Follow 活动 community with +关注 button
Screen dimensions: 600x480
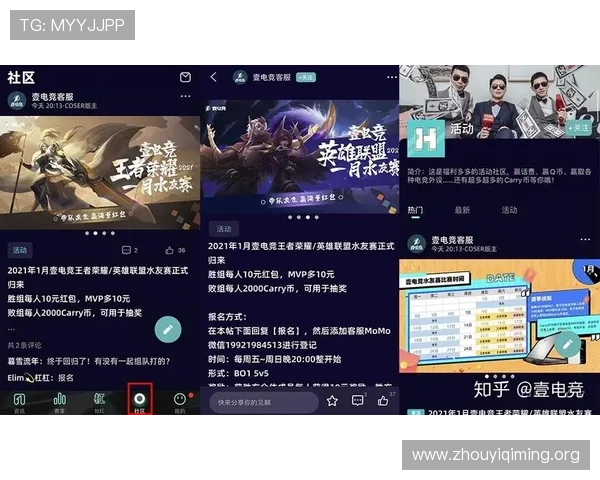coord(578,128)
